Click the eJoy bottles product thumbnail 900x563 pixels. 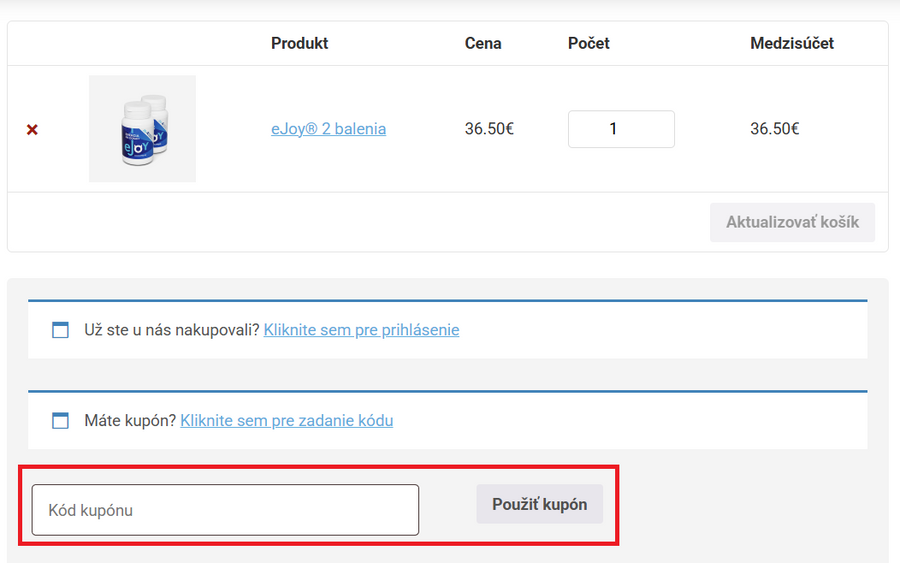[142, 129]
